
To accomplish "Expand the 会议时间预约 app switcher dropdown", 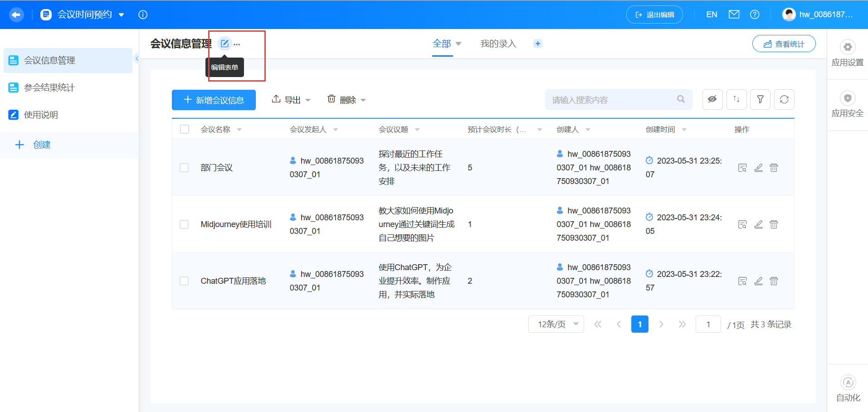I will tap(121, 15).
